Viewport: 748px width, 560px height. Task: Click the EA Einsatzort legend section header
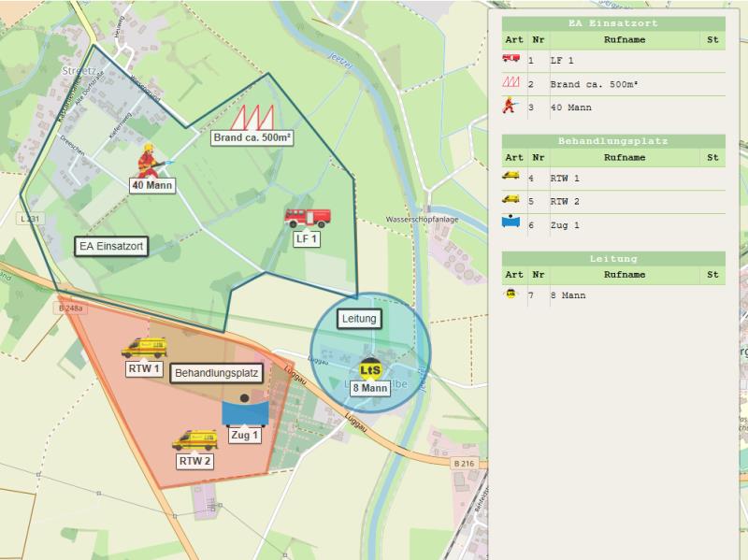point(612,23)
